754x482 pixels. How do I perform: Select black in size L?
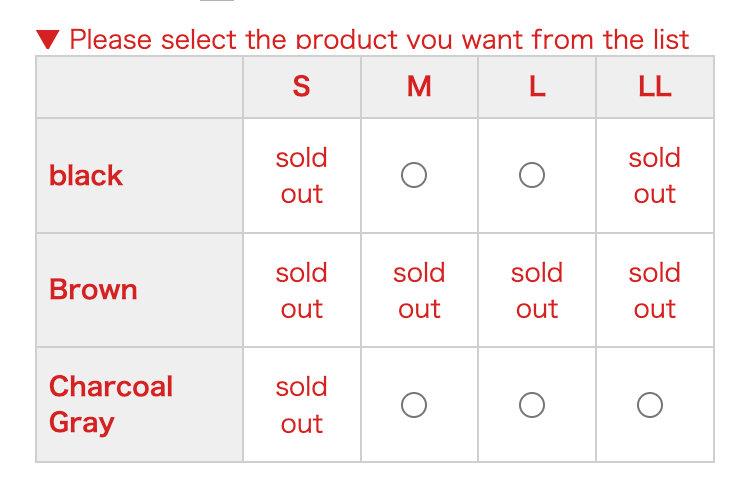pos(532,176)
